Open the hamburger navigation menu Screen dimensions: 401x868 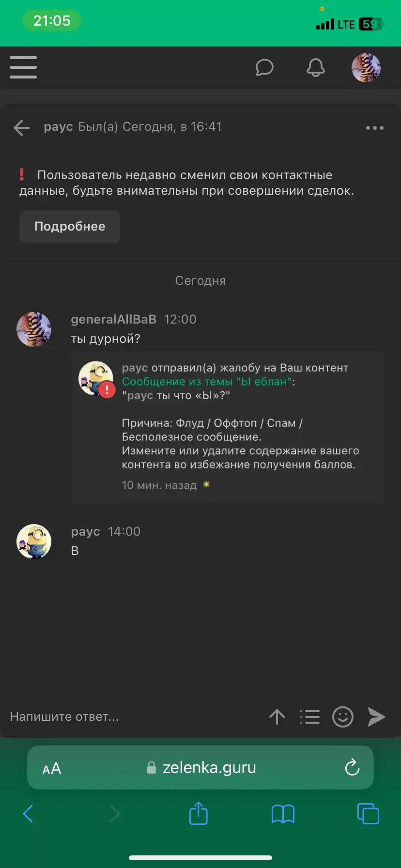coord(23,67)
